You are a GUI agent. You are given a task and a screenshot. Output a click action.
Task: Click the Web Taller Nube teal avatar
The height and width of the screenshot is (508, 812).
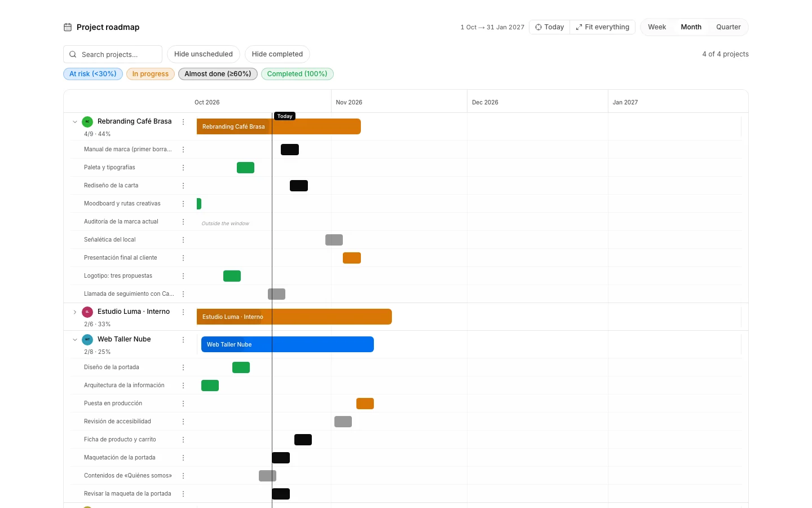click(87, 340)
